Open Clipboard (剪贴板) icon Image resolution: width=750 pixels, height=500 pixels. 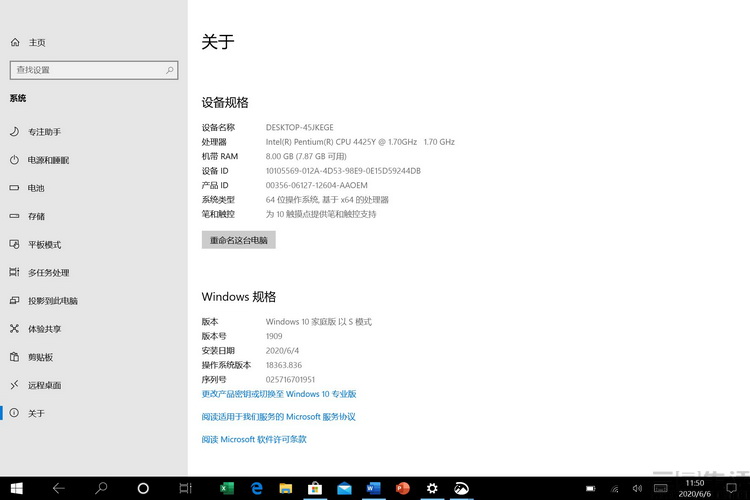(x=14, y=357)
